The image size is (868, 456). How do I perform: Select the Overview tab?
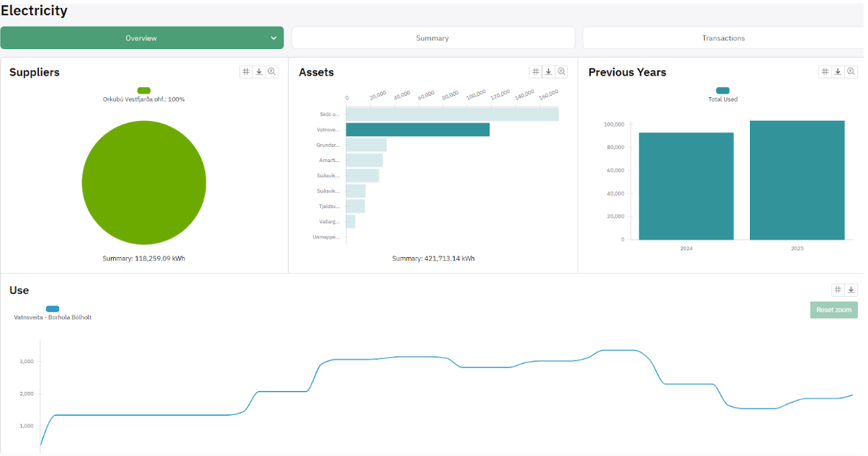click(x=142, y=38)
